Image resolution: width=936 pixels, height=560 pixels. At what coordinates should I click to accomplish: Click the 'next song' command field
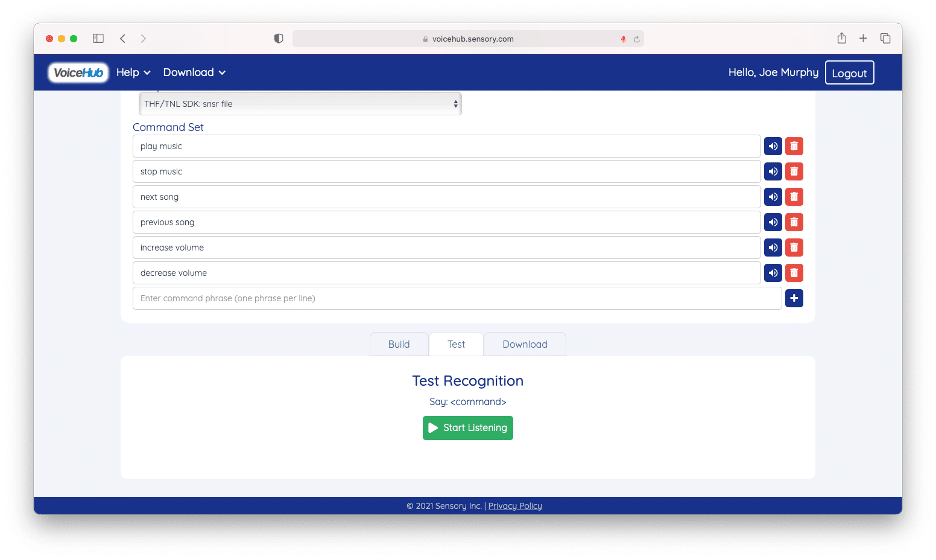pyautogui.click(x=447, y=197)
